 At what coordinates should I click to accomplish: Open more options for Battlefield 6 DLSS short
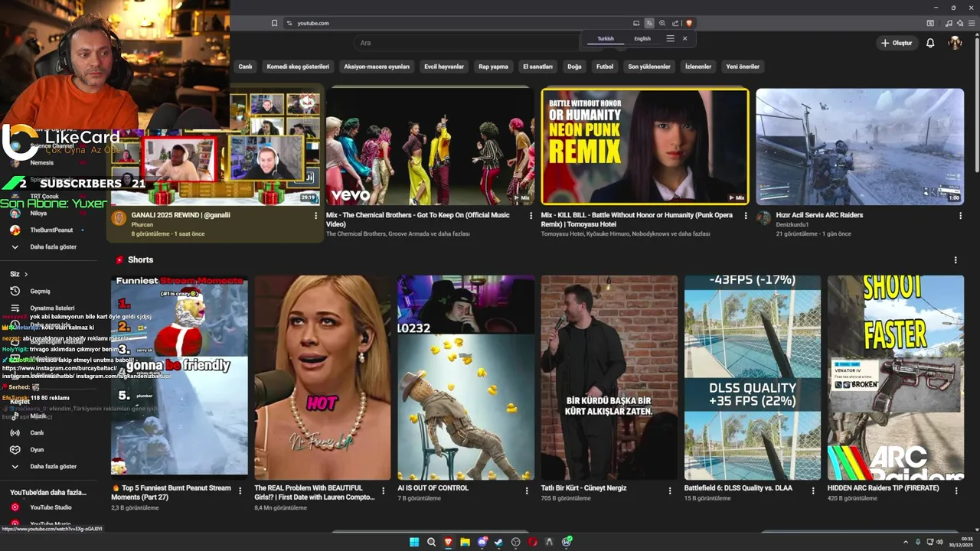tap(813, 491)
